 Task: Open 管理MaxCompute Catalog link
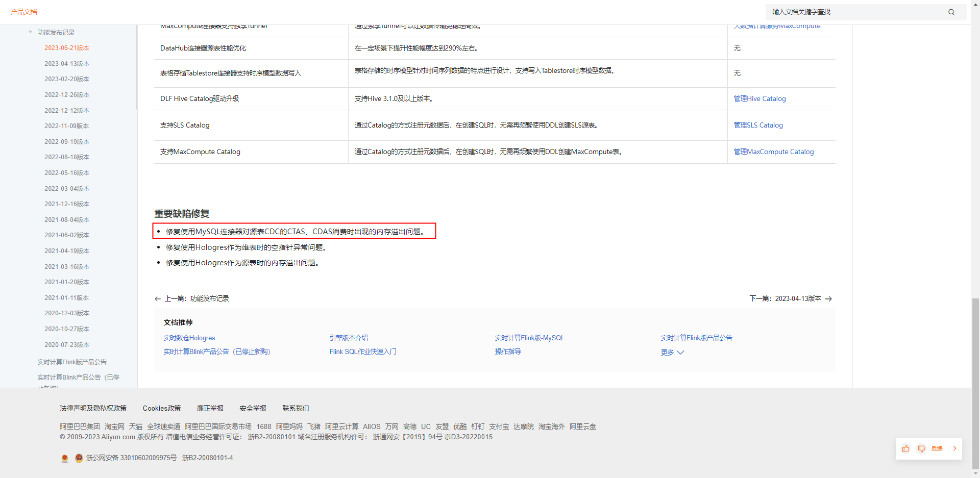click(x=773, y=152)
